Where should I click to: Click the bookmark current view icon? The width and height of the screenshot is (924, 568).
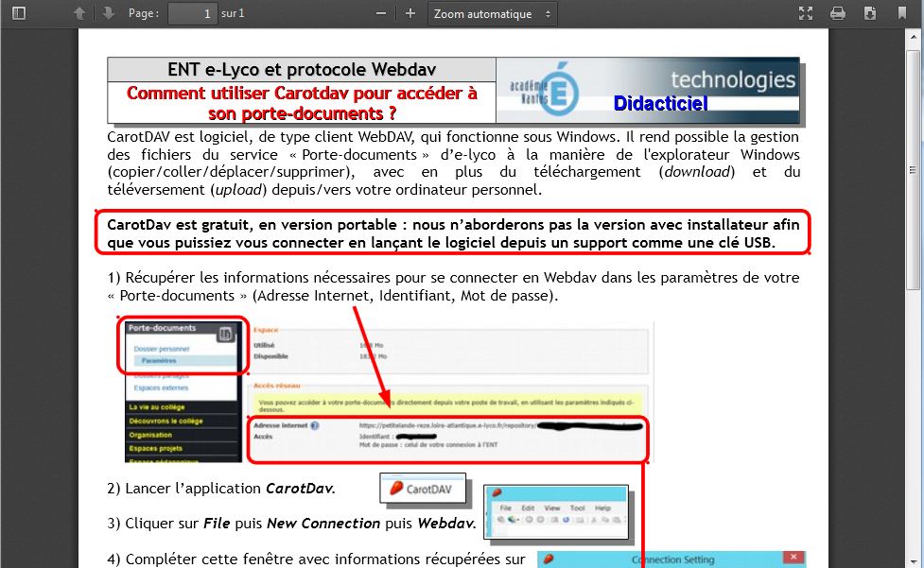point(901,13)
